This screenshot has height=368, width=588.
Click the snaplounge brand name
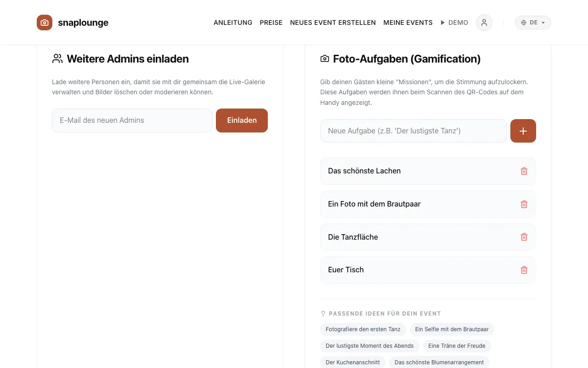83,23
